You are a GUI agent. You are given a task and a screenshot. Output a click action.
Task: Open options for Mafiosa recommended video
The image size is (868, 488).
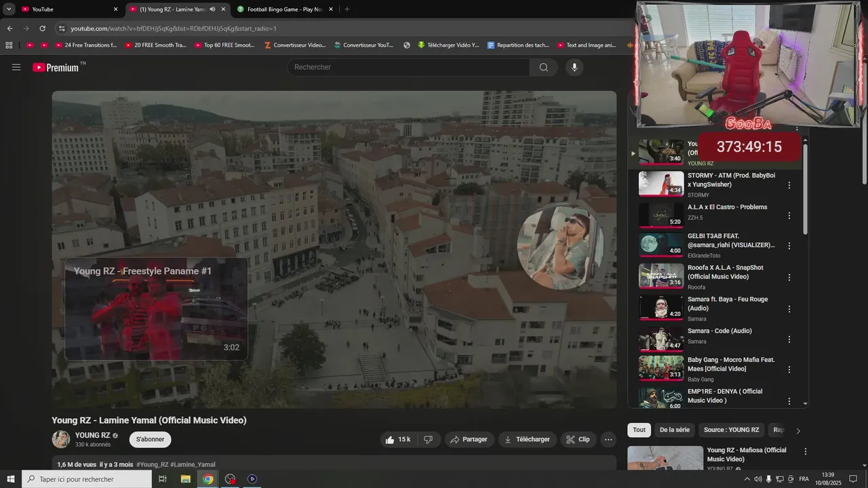806,451
